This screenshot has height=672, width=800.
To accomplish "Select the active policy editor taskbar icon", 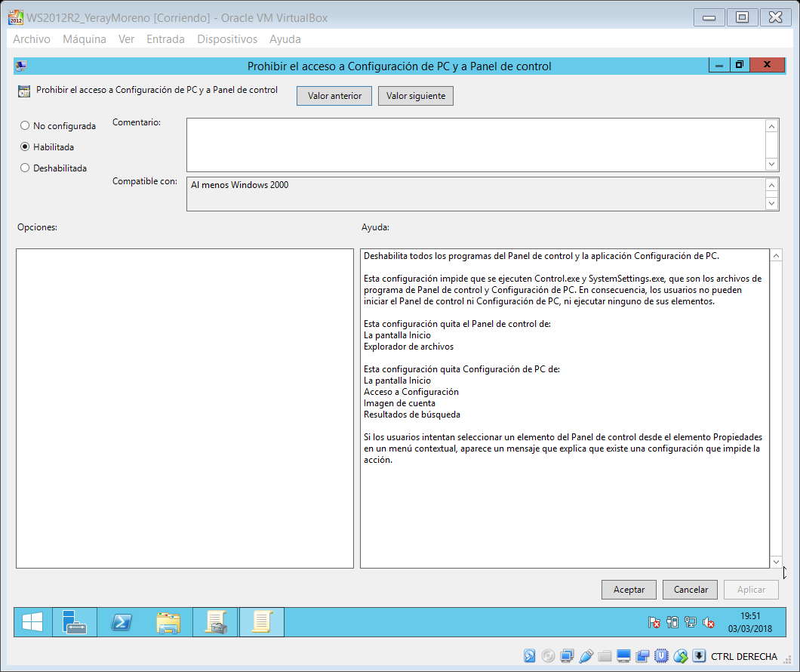I will click(x=261, y=622).
